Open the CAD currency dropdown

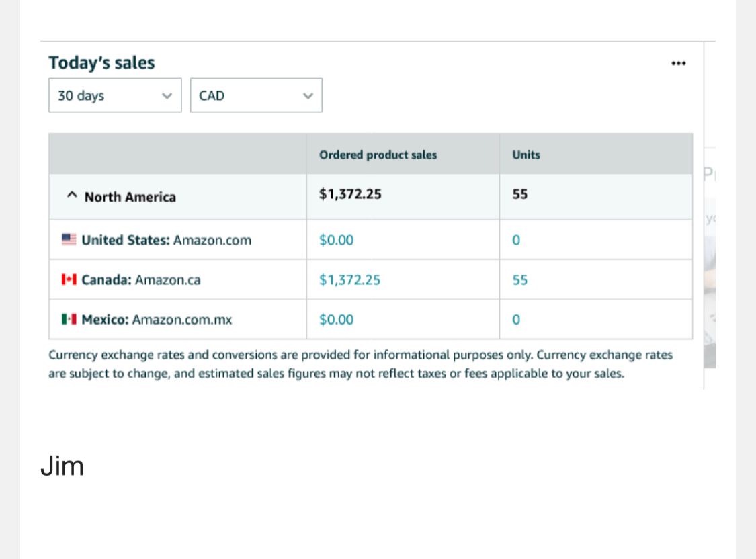tap(256, 95)
